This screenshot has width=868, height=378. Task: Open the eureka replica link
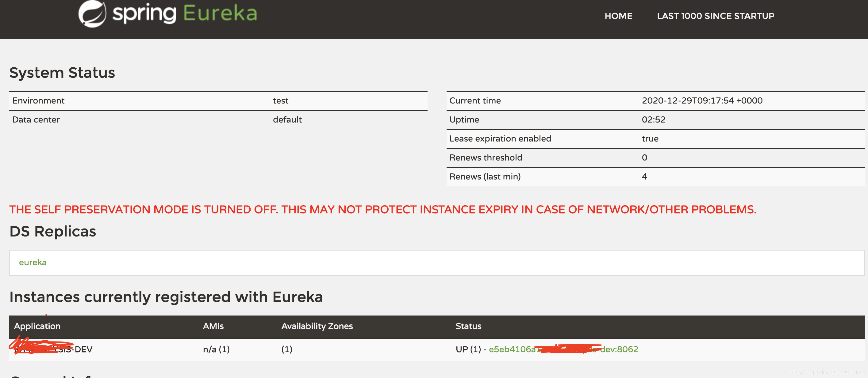tap(33, 262)
